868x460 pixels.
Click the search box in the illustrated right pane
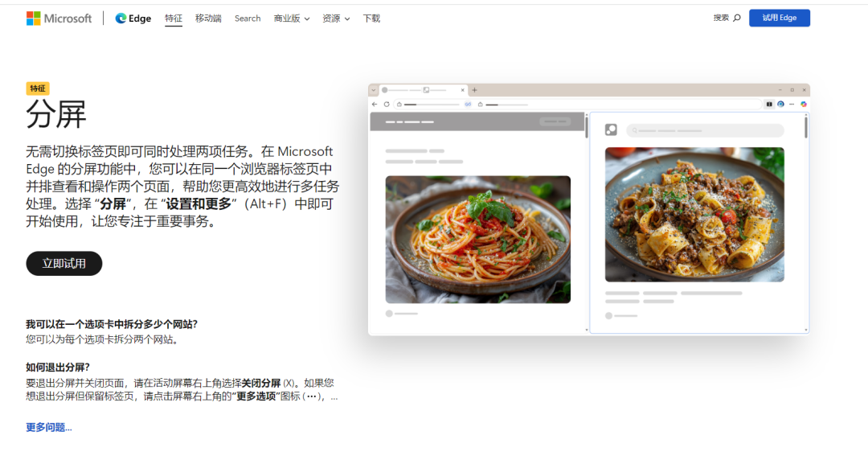pyautogui.click(x=706, y=130)
